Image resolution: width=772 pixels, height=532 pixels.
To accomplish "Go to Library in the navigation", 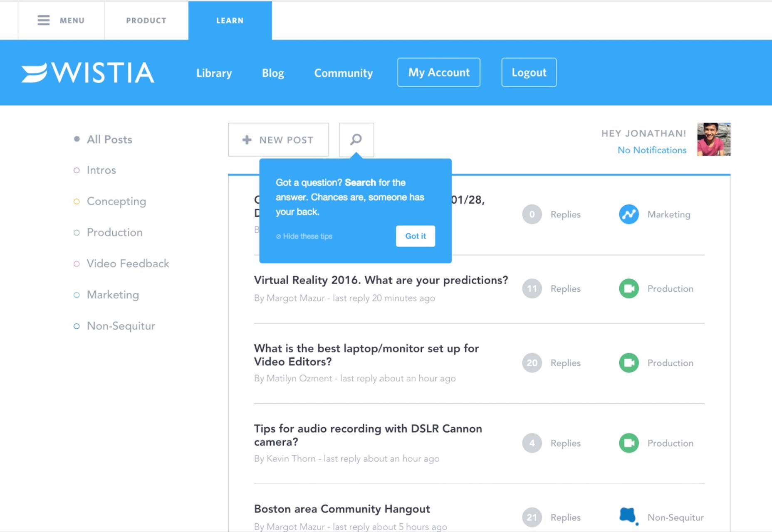I will tap(214, 73).
